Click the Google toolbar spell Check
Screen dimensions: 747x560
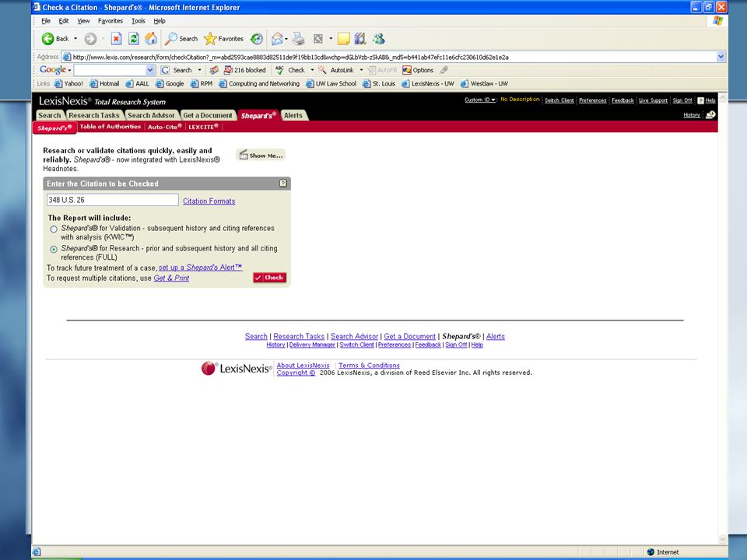291,70
